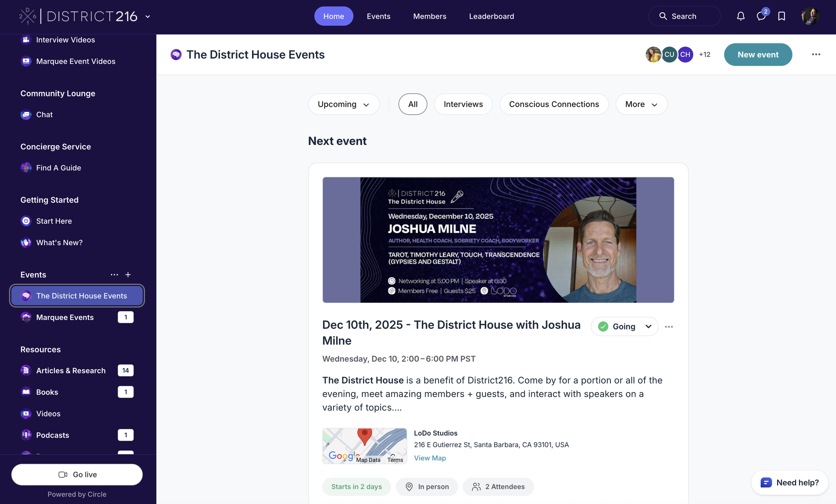Open the Members top navigation tab
Image resolution: width=836 pixels, height=504 pixels.
pos(429,16)
